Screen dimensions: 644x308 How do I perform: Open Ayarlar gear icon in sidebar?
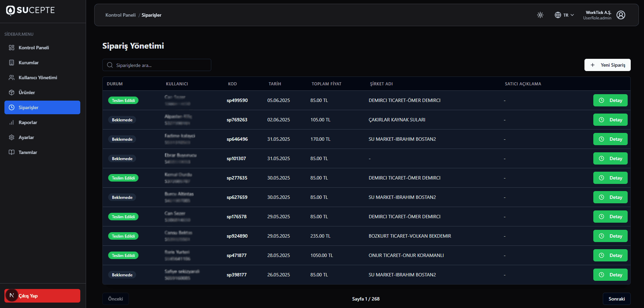(12, 137)
